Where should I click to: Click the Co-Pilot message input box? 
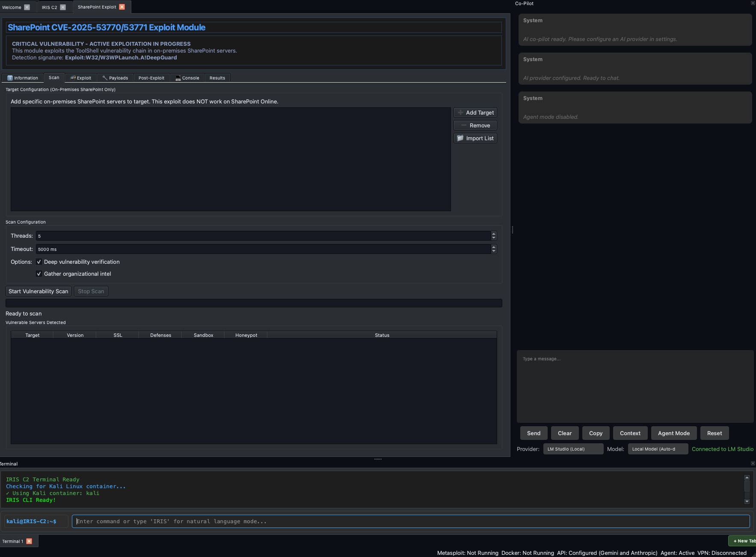pos(635,386)
